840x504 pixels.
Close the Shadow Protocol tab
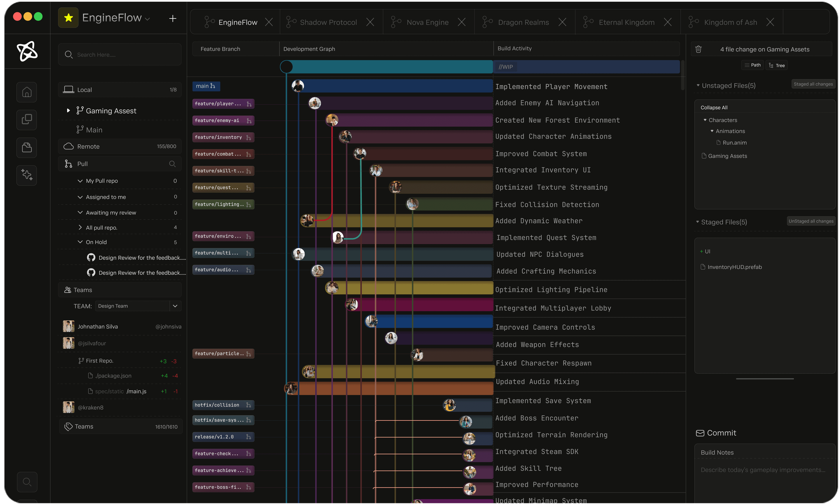[x=370, y=22]
